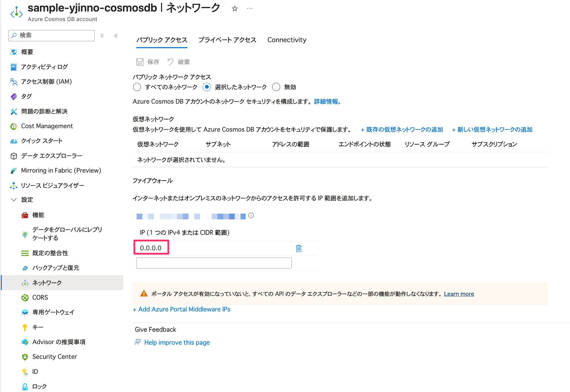Toggle the sidebar expand/collapse arrows
Viewport: 570px width, 392px height.
click(102, 36)
